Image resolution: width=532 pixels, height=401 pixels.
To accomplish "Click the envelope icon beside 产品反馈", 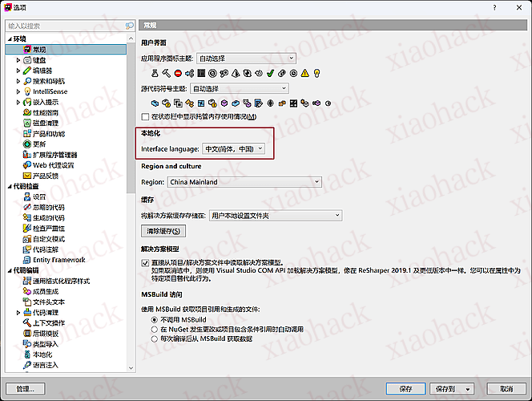I will coord(27,176).
